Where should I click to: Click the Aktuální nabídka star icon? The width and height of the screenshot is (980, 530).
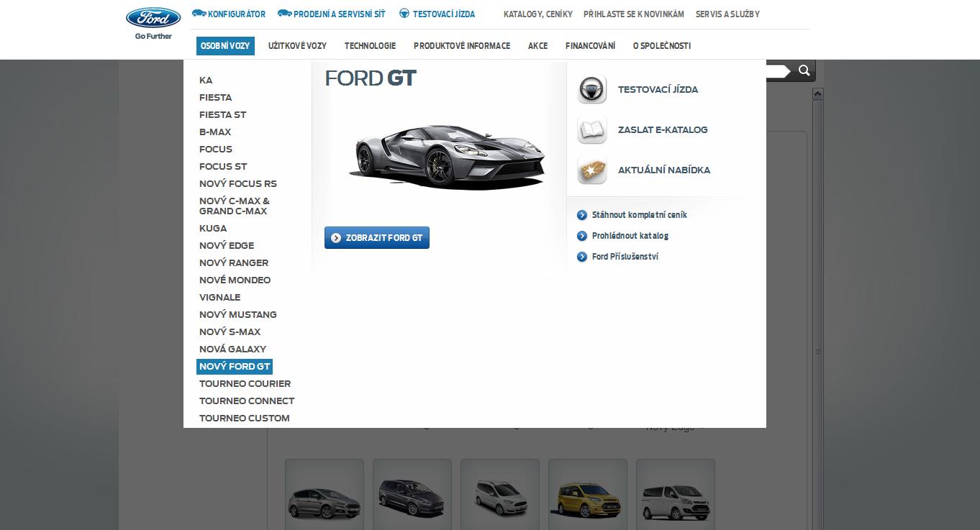pos(591,170)
